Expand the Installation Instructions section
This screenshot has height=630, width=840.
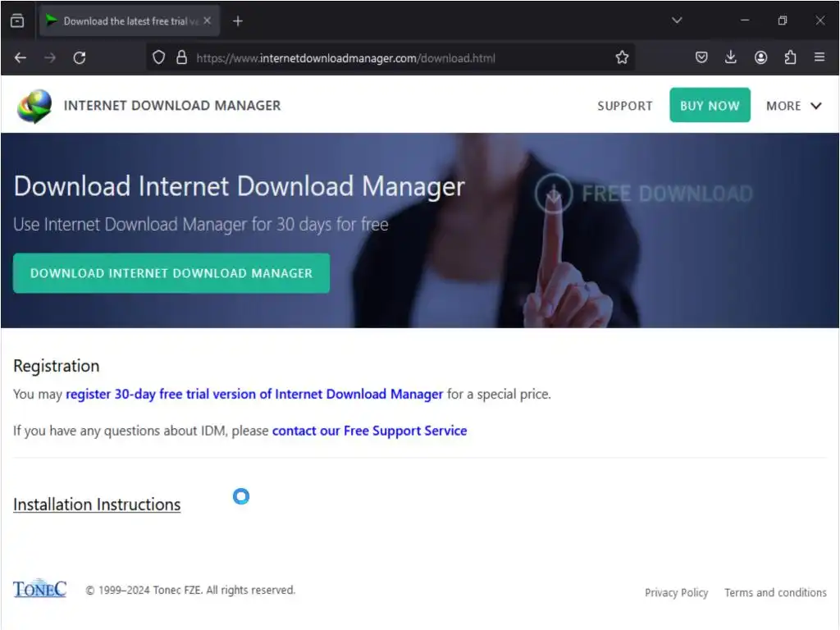tap(97, 504)
